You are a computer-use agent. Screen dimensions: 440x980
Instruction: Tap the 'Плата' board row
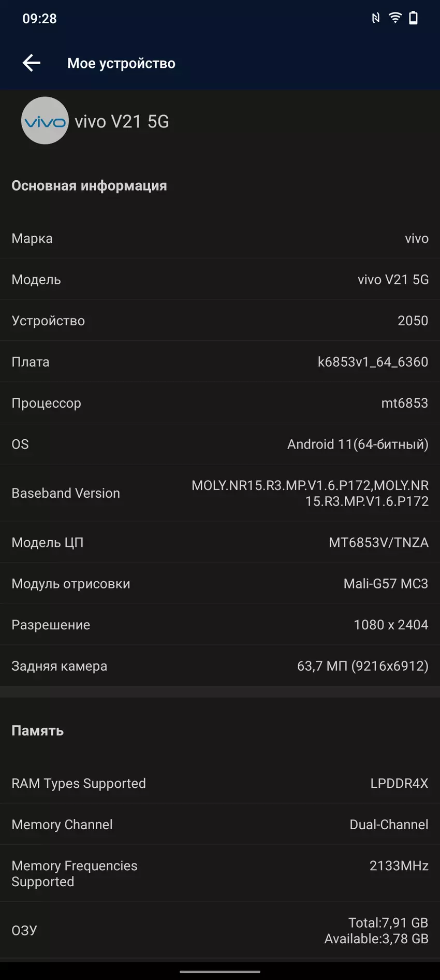(x=220, y=362)
